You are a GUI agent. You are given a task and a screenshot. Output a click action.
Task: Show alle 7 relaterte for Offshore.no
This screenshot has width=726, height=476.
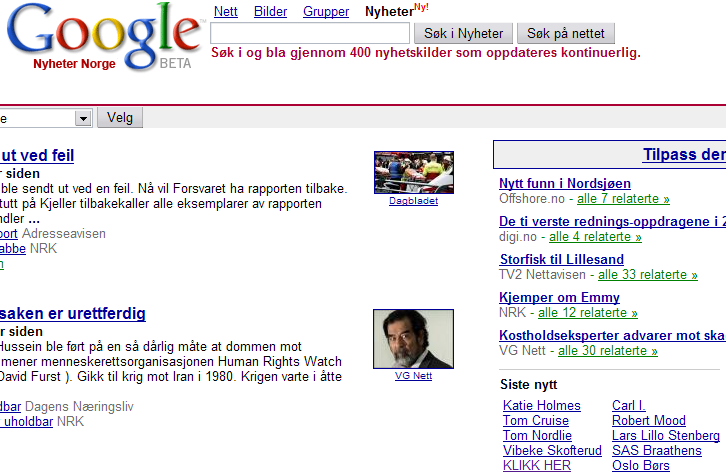[623, 198]
